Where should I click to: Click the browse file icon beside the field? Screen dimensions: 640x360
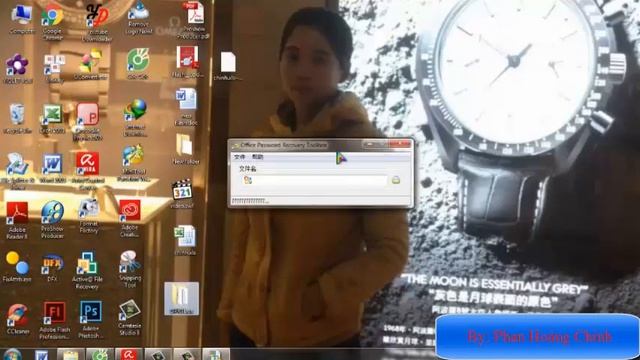click(396, 180)
